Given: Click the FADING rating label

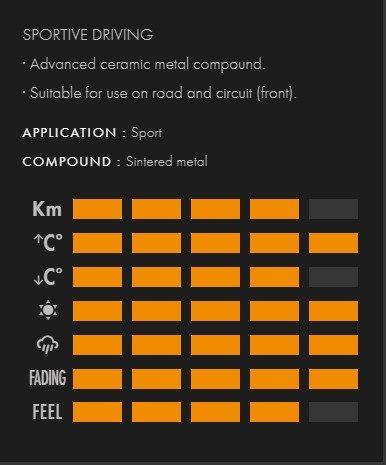Looking at the screenshot, I should click(48, 378).
